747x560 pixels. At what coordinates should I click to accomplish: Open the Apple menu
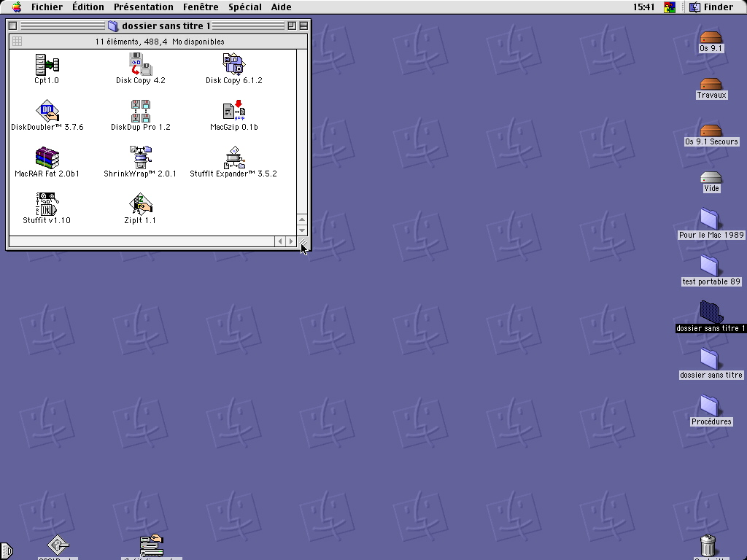pos(16,7)
